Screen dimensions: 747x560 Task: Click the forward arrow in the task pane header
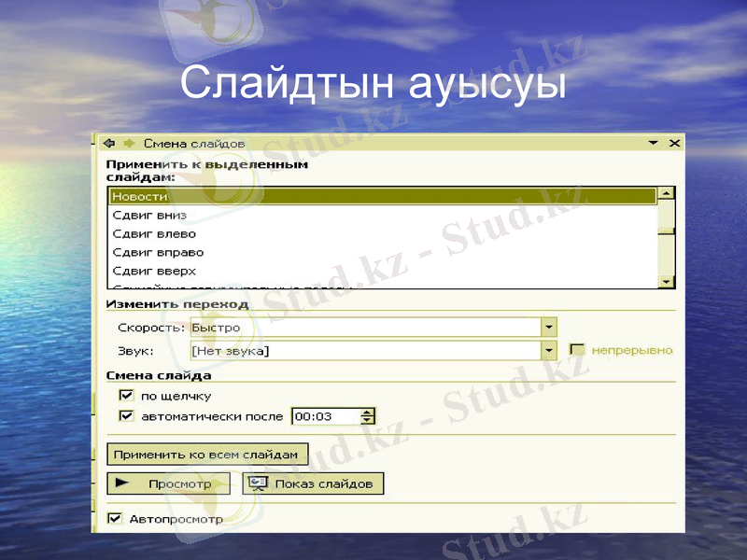click(x=128, y=143)
